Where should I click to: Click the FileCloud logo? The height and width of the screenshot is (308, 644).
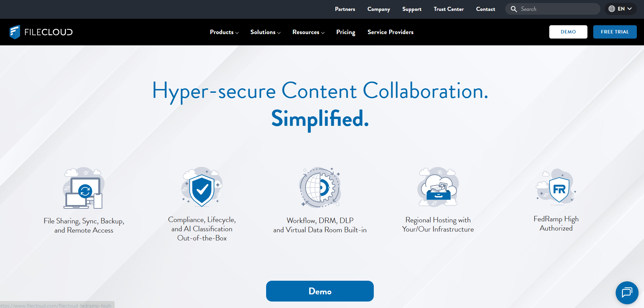(x=41, y=32)
